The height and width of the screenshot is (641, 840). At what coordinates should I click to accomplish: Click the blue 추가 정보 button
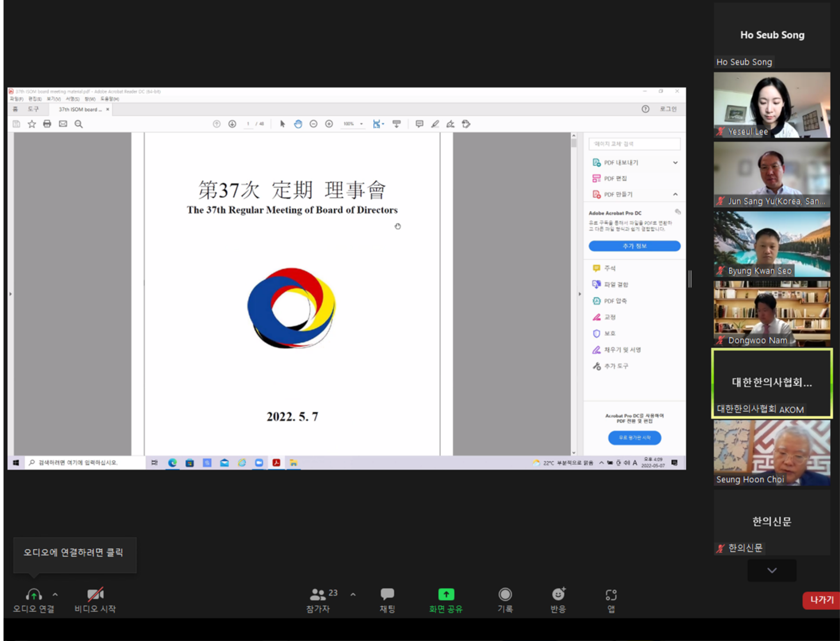634,246
